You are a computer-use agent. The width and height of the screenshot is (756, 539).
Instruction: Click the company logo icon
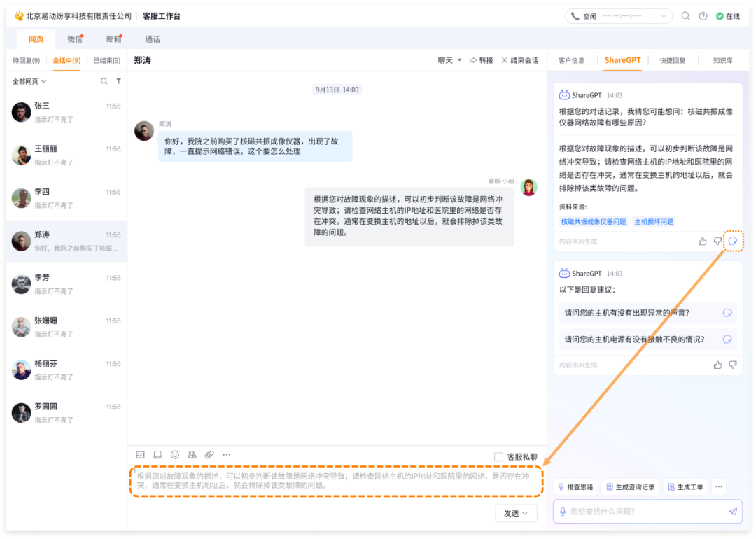click(19, 16)
